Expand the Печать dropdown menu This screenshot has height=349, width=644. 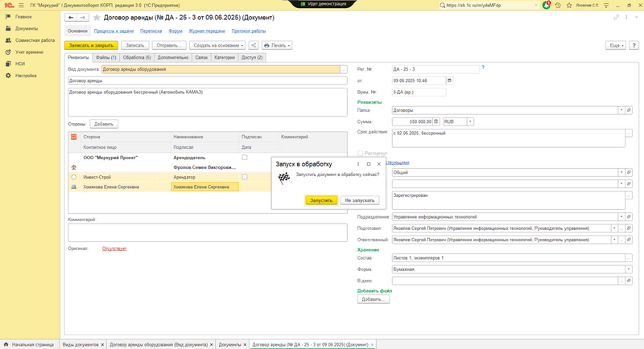pyautogui.click(x=276, y=46)
